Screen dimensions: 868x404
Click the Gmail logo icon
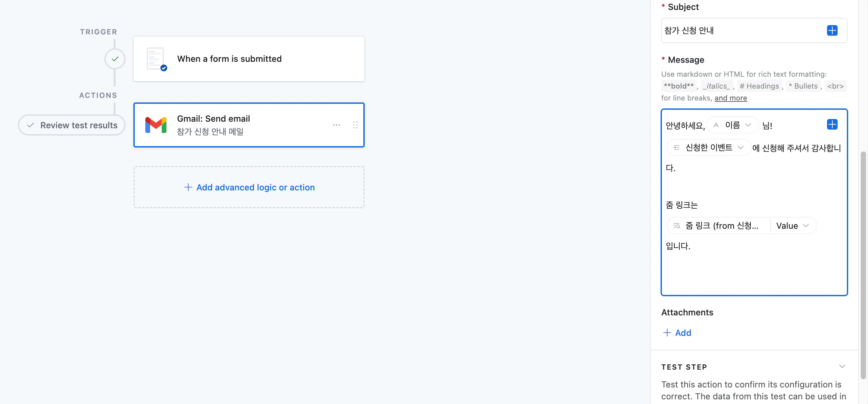156,125
